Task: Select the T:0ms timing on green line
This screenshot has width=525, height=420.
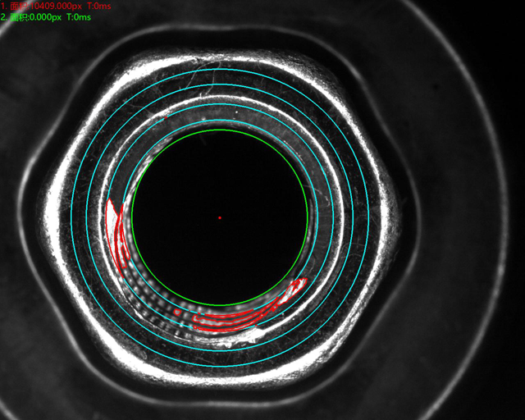Action: (x=82, y=16)
